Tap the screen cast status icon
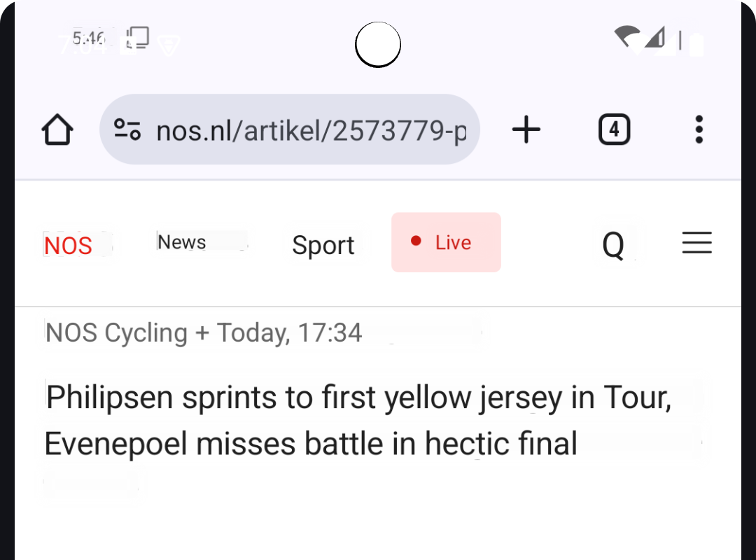The height and width of the screenshot is (560, 756). (x=138, y=37)
